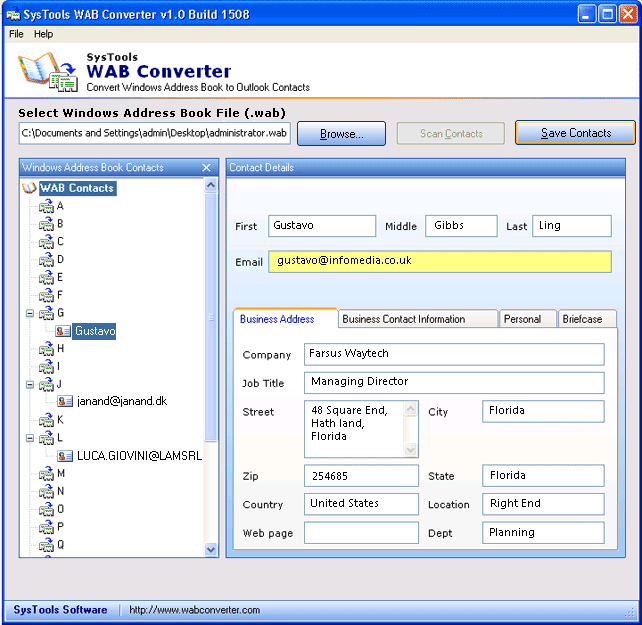Click the group icon next to letter M

pyautogui.click(x=46, y=474)
